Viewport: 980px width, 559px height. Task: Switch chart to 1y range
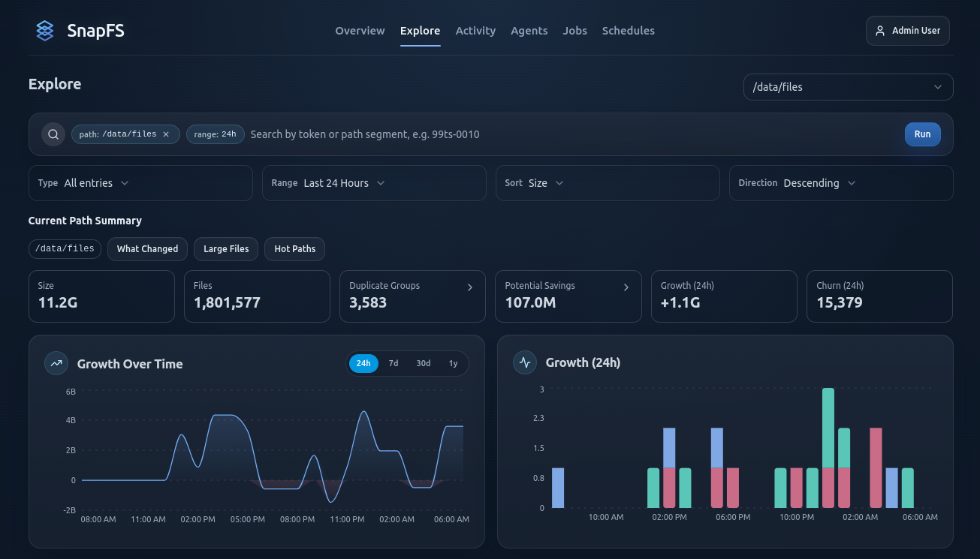click(x=453, y=363)
